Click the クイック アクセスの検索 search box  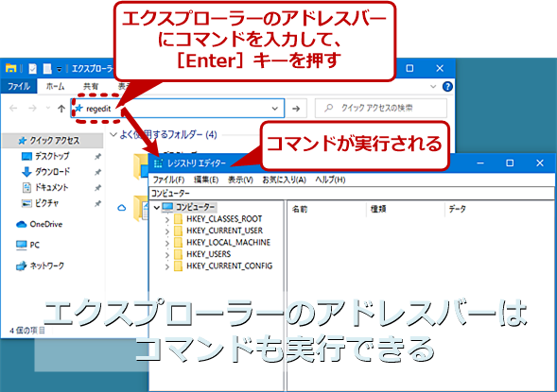pyautogui.click(x=381, y=109)
